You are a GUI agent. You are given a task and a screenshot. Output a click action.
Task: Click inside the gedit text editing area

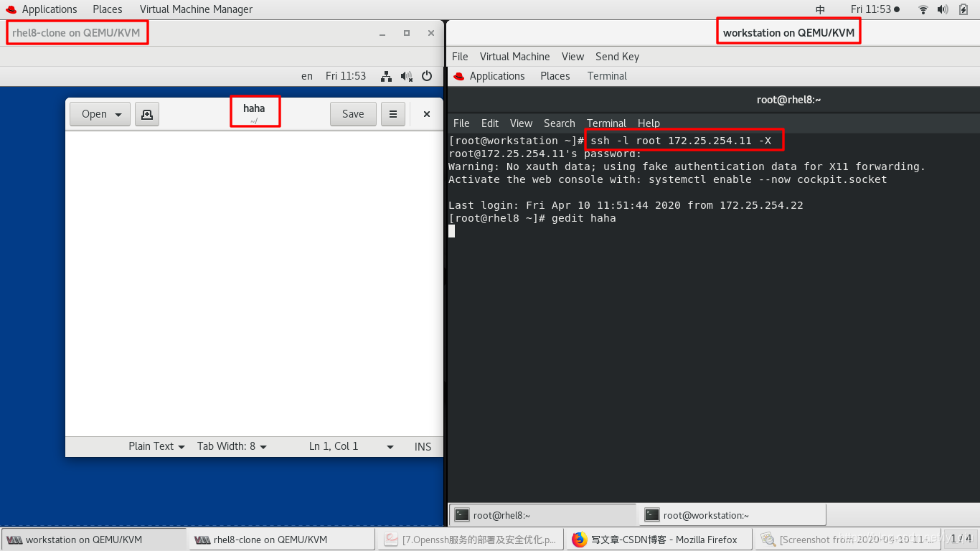(254, 283)
